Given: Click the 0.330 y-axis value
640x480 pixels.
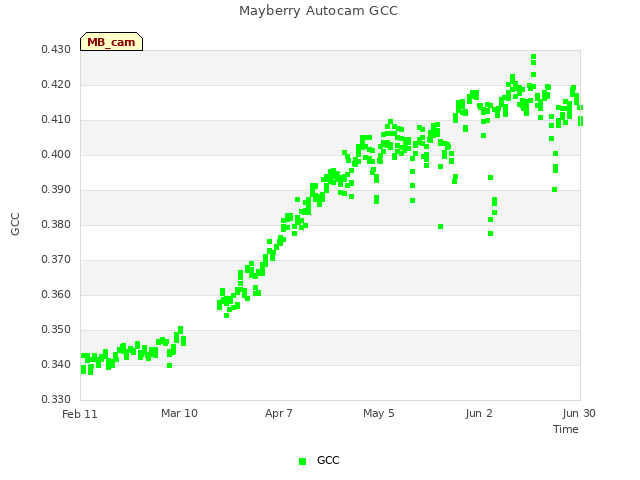Looking at the screenshot, I should pyautogui.click(x=56, y=399).
